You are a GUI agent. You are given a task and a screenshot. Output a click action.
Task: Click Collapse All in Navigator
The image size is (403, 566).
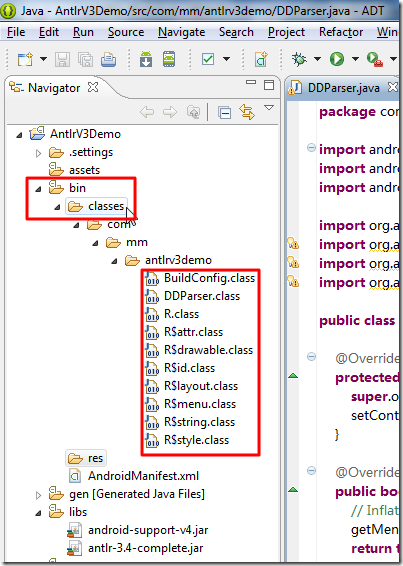point(224,113)
